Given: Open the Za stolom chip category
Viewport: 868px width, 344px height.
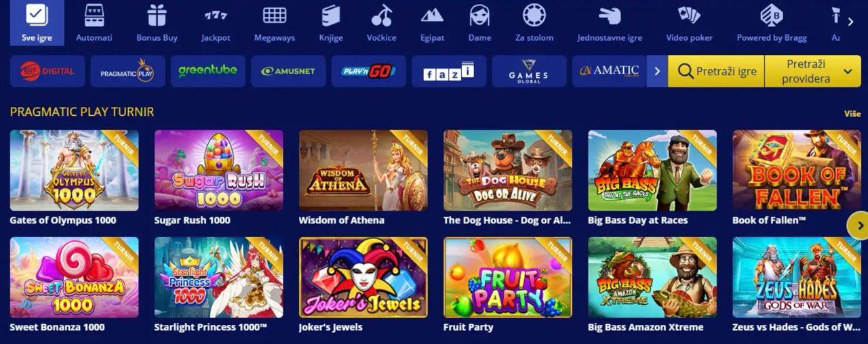Looking at the screenshot, I should [x=534, y=22].
